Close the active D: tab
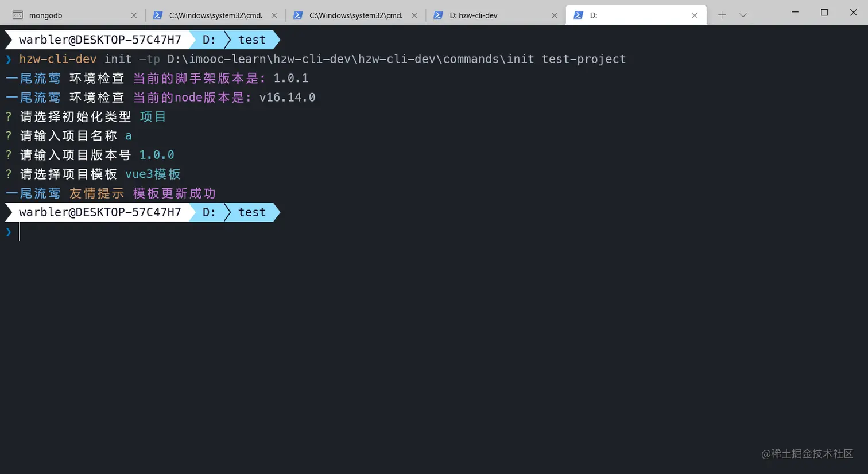 pyautogui.click(x=695, y=15)
